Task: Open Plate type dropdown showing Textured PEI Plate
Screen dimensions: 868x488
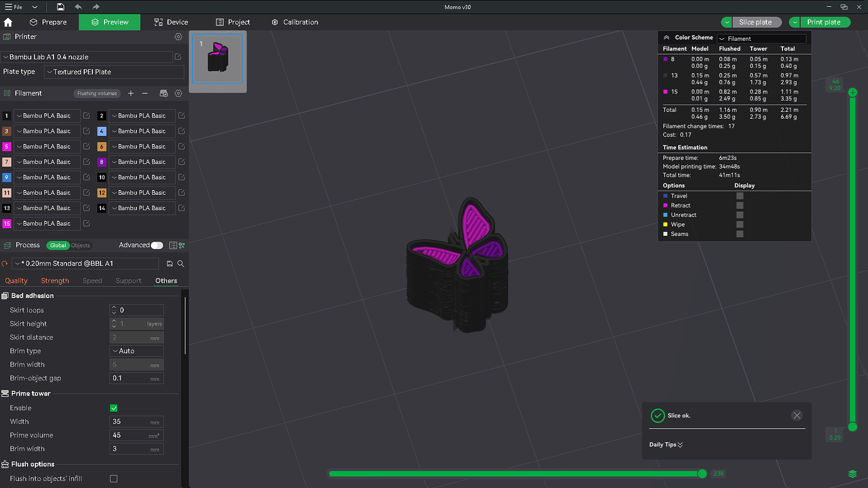Action: pos(114,72)
